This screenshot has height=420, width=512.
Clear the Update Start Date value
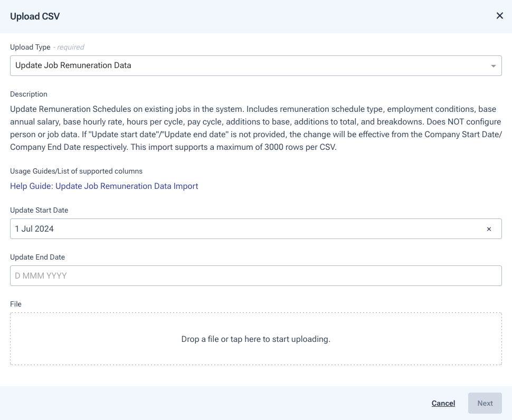click(489, 229)
